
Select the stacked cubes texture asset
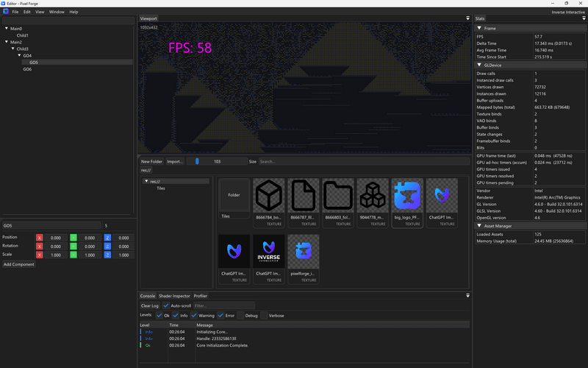373,197
